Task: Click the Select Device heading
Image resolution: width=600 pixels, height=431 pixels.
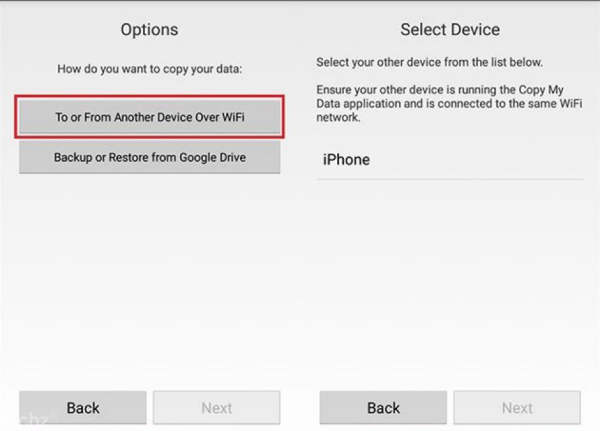Action: click(x=449, y=30)
